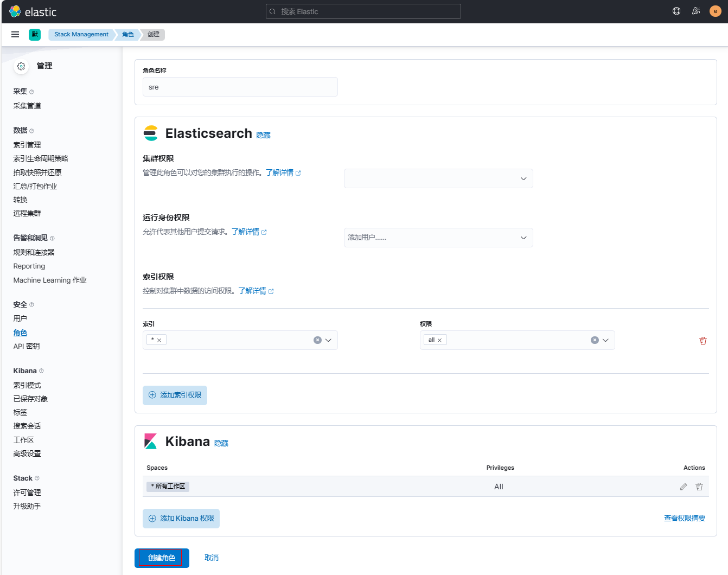Delete the Kibana space privilege entry

699,487
